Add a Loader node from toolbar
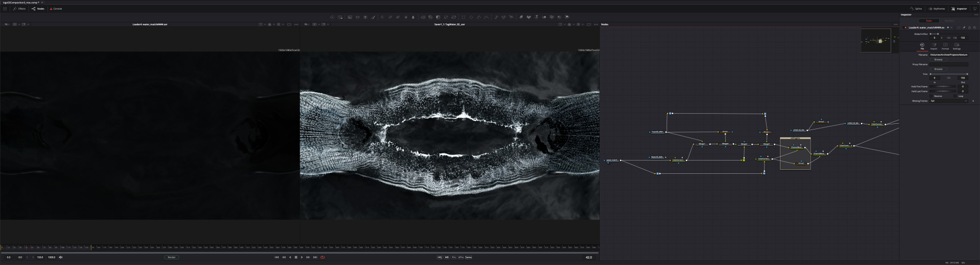 332,17
